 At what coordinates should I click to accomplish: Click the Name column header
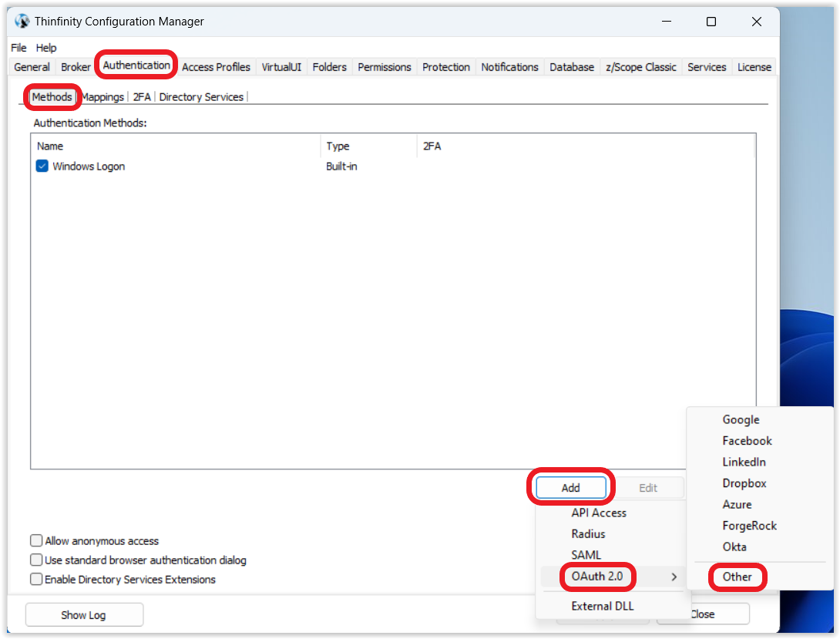pyautogui.click(x=176, y=146)
